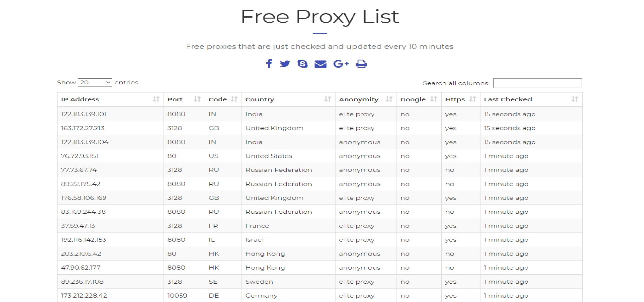
Task: Share the page via the Facebook icon
Action: click(x=269, y=64)
